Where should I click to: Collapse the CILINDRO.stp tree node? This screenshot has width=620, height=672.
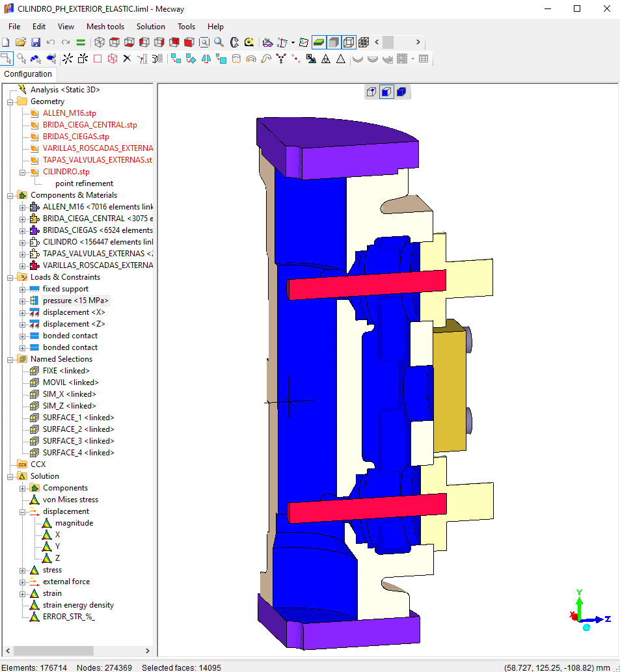click(x=22, y=172)
